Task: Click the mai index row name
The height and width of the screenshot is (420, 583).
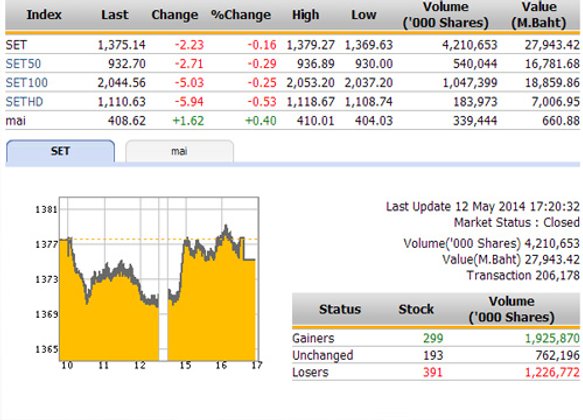Action: click(x=16, y=121)
